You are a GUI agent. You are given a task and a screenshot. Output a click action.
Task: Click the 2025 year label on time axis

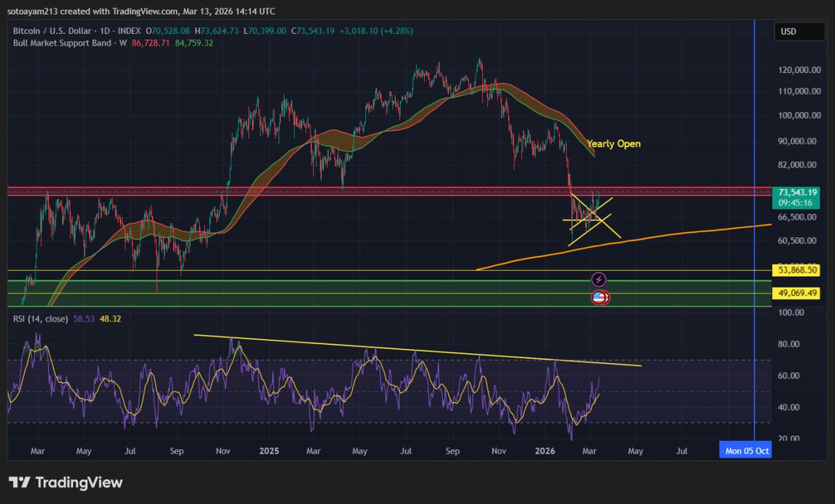(x=269, y=450)
